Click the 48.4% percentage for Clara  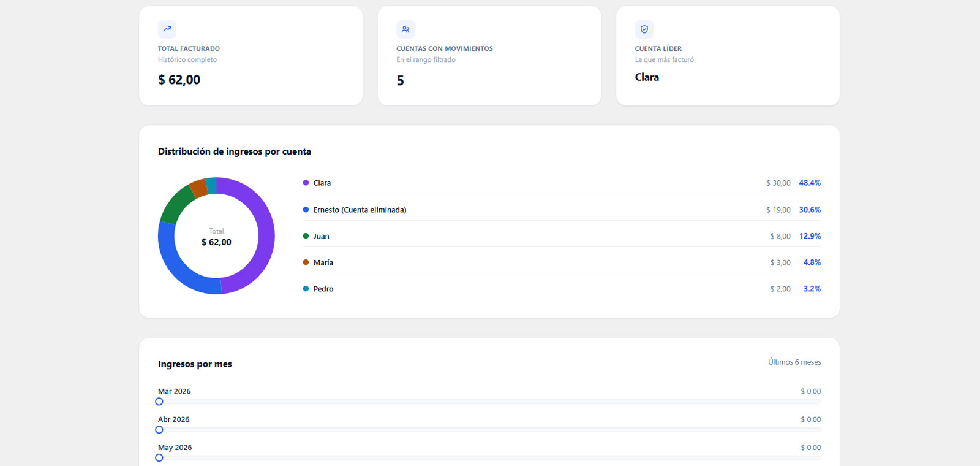810,183
